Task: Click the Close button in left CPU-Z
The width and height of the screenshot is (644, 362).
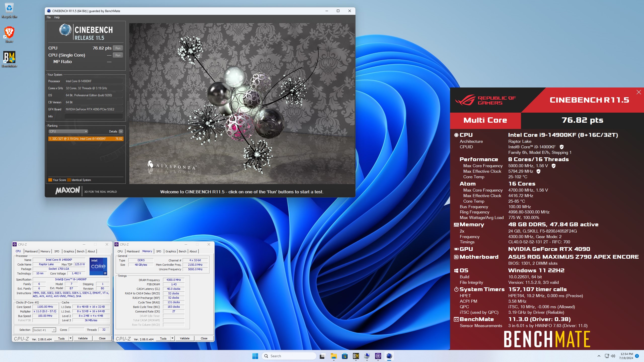Action: 102,338
